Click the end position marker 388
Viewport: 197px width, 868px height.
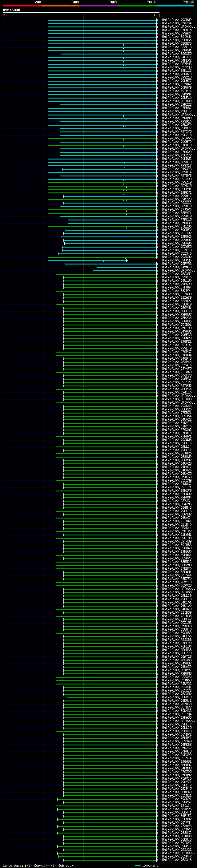tap(155, 15)
